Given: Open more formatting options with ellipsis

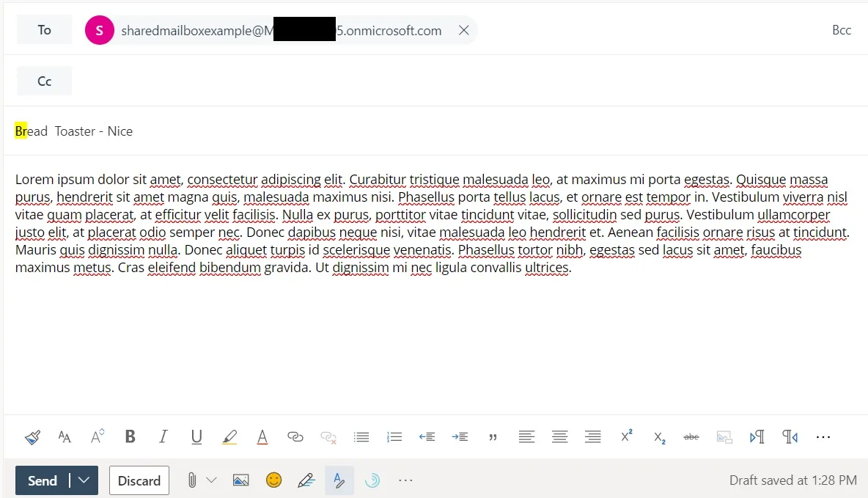Looking at the screenshot, I should 823,436.
